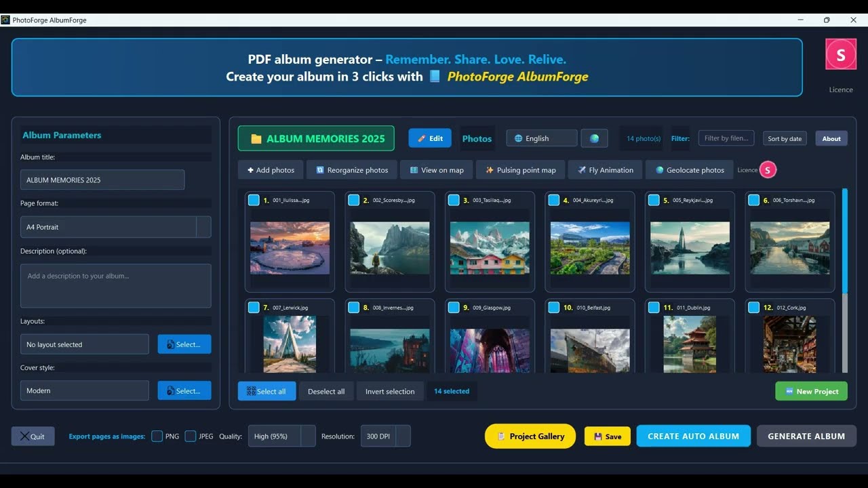
Task: Click the Save button with floppy icon
Action: tap(608, 436)
